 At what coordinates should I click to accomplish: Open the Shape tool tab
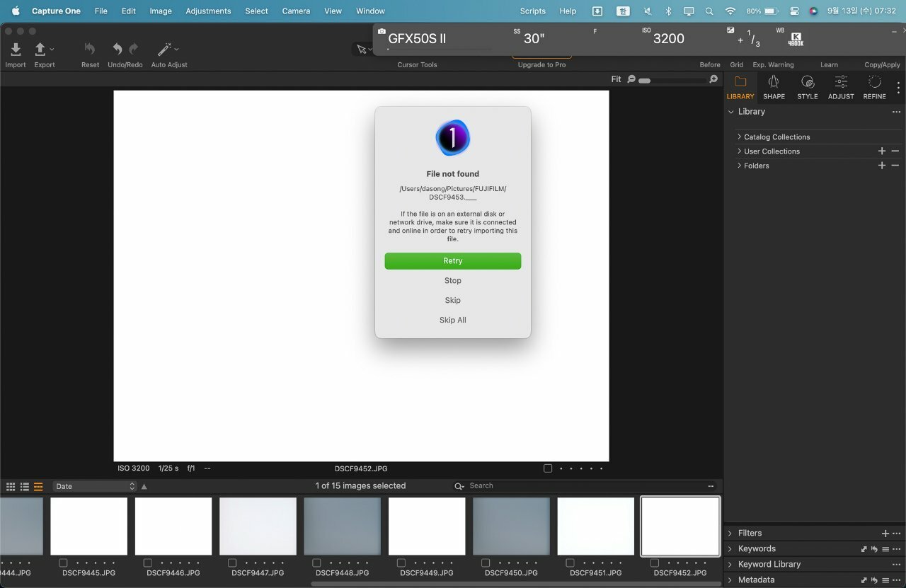[774, 87]
